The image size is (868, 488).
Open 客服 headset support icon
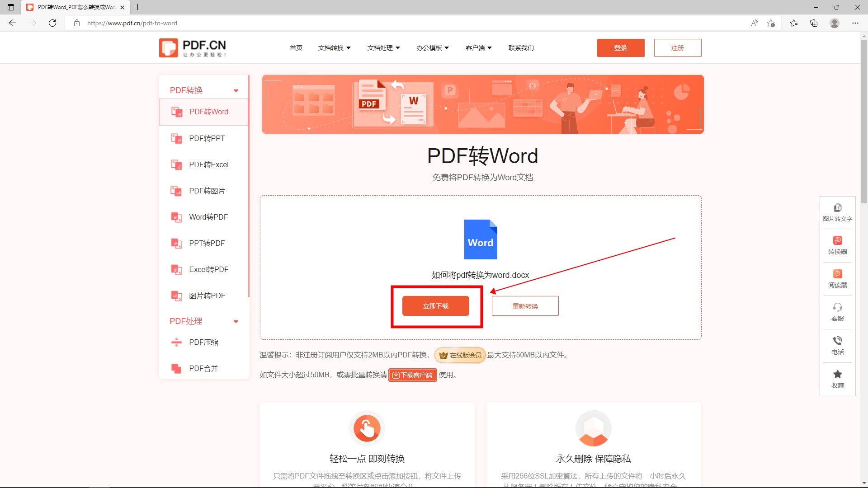click(837, 307)
